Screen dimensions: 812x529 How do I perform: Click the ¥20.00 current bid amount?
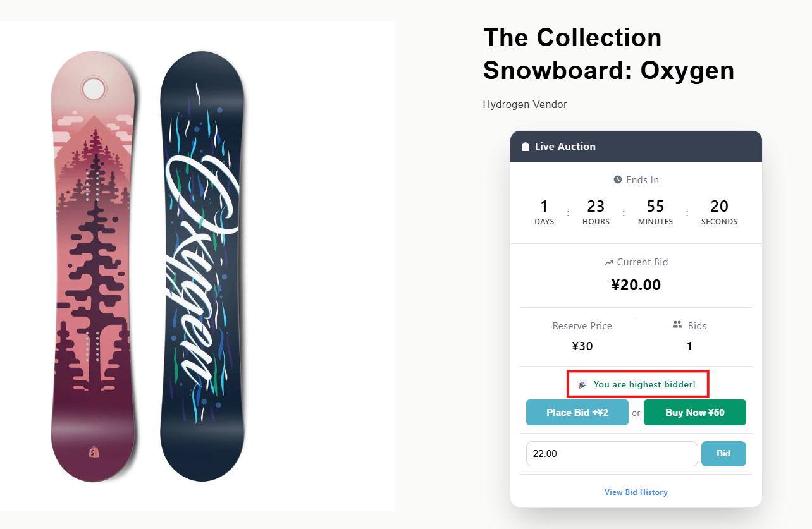(636, 285)
